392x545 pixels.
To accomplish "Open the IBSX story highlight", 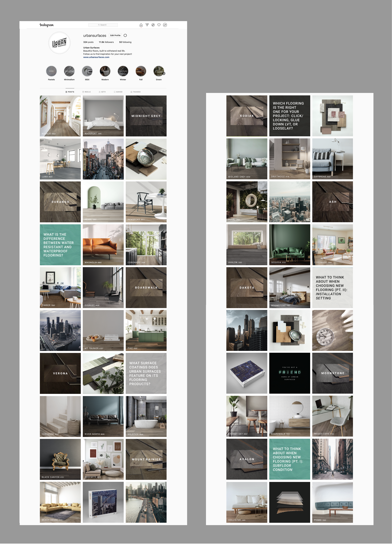I will [x=87, y=71].
